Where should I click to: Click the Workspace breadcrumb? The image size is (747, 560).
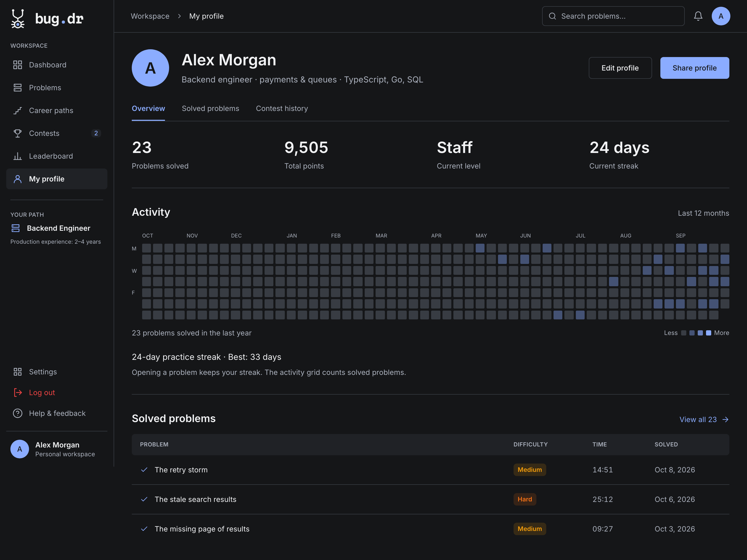[x=150, y=16]
